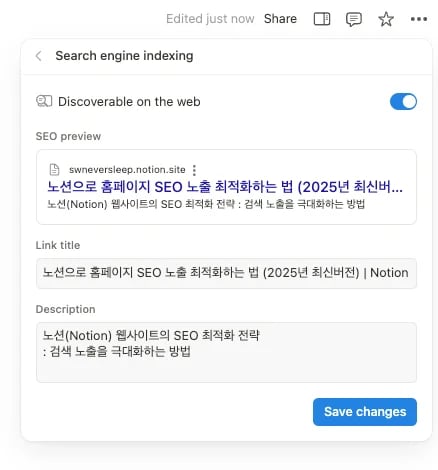
Task: Click the Edited just now label
Action: point(210,19)
